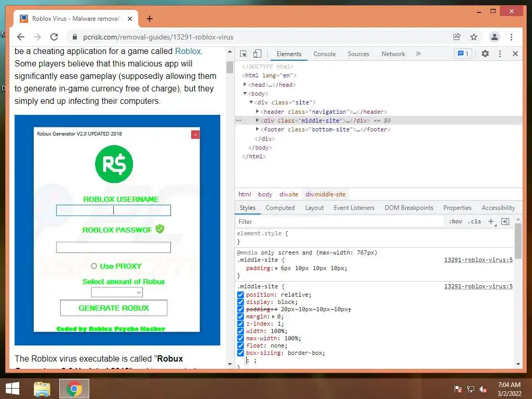Expand the header class="navigation" node
Viewport: 532px width, 399px height.
point(258,111)
